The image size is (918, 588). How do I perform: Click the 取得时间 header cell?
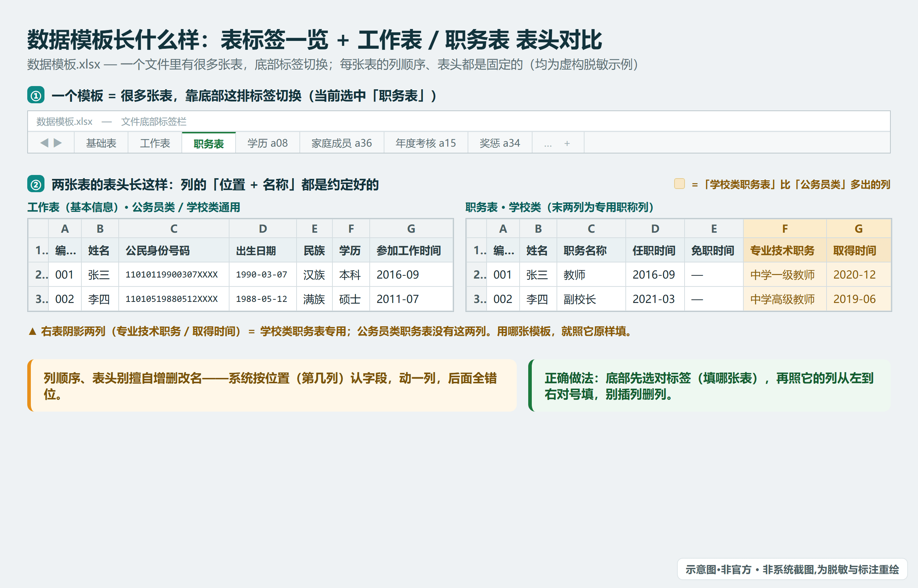pos(859,251)
